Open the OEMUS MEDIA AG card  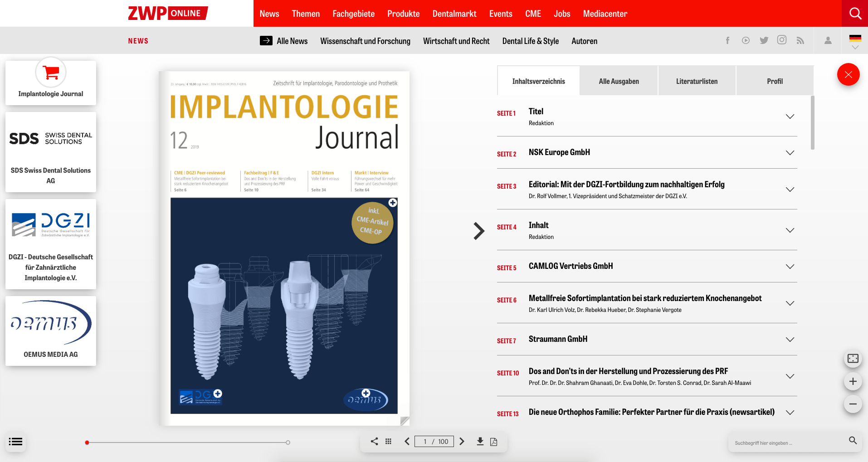pos(51,331)
